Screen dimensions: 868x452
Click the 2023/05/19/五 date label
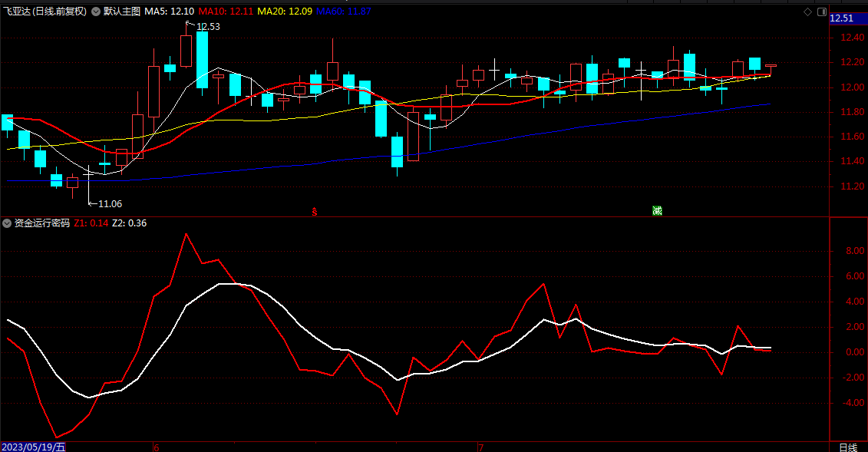33,447
